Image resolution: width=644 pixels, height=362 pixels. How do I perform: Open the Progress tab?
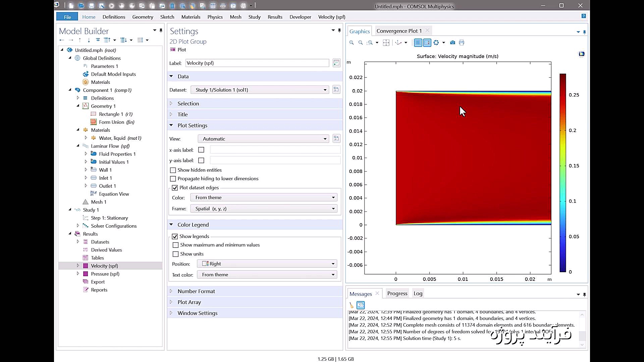397,293
